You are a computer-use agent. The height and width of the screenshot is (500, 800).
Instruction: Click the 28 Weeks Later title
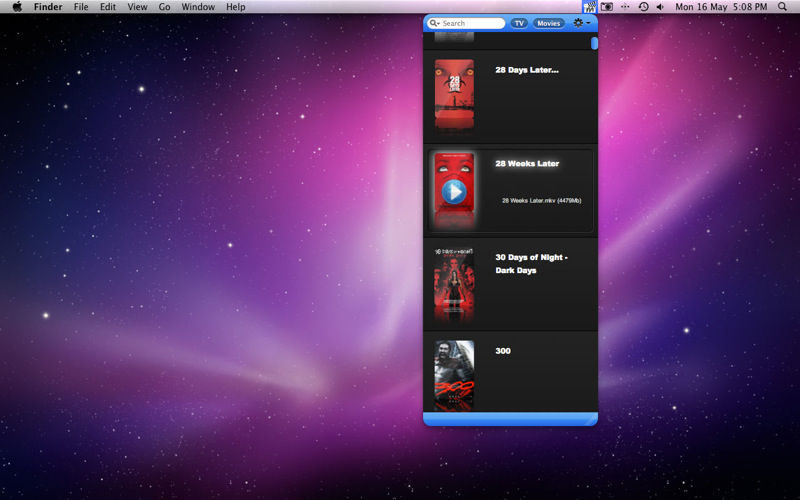click(x=527, y=163)
